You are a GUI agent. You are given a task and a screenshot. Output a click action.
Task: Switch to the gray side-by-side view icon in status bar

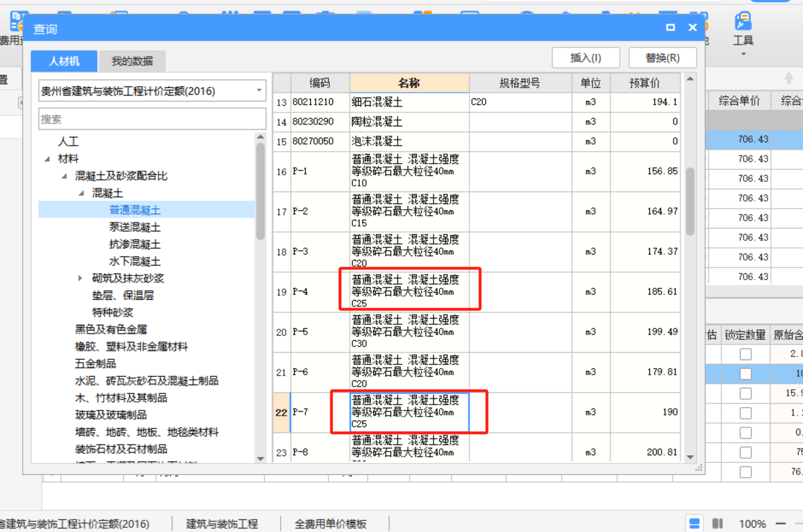[718, 523]
